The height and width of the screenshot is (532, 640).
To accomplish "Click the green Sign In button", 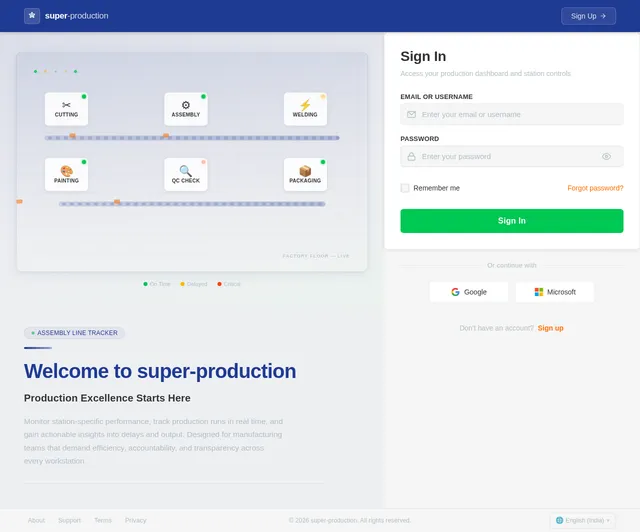I will pyautogui.click(x=511, y=221).
